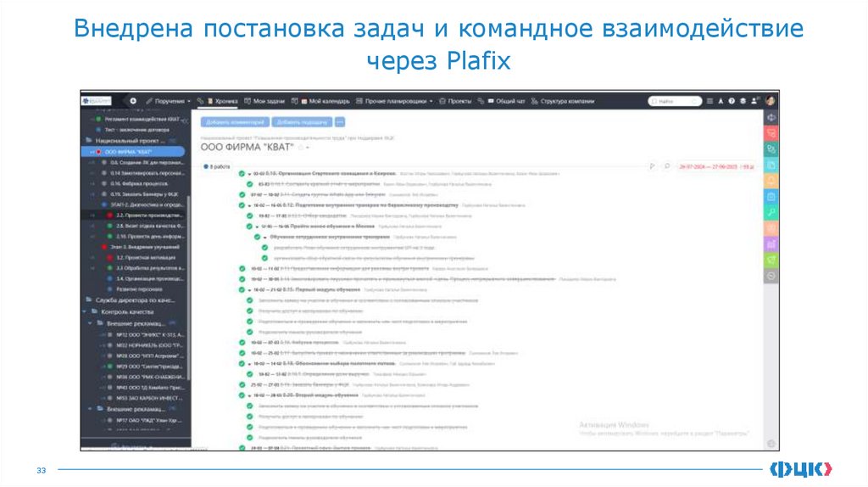This screenshot has width=868, height=487.
Task: Click the Найти search field
Action: point(675,101)
